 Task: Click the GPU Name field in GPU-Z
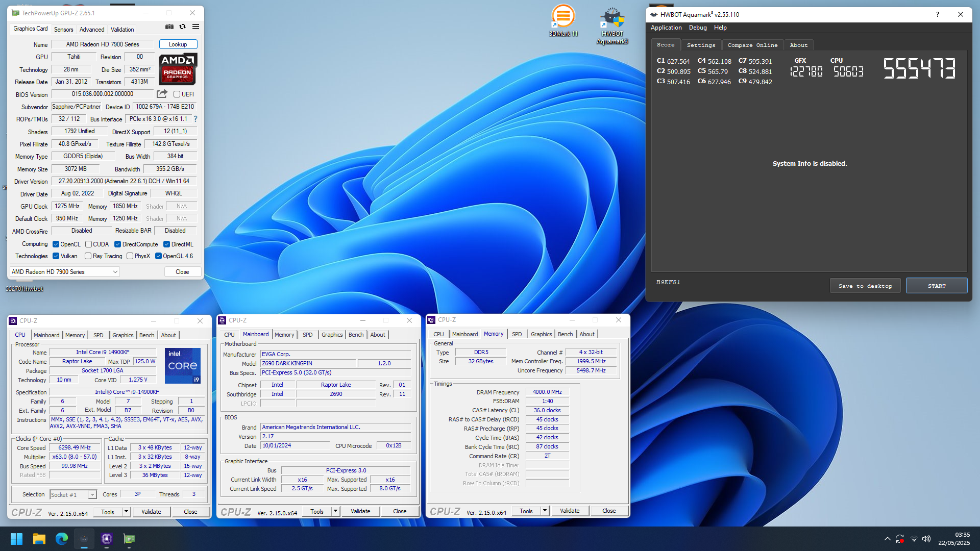pyautogui.click(x=103, y=44)
